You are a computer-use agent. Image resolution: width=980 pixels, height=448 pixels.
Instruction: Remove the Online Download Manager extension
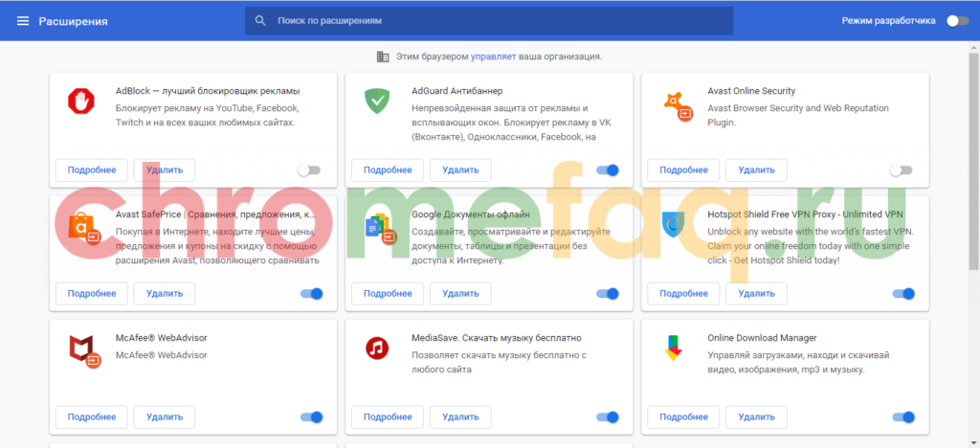[756, 417]
